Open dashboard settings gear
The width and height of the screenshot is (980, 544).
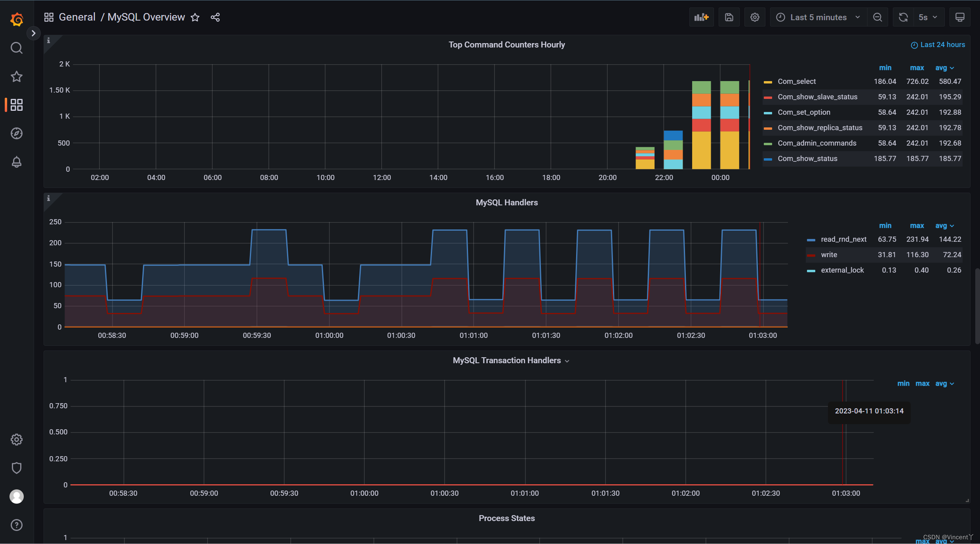[x=754, y=17]
